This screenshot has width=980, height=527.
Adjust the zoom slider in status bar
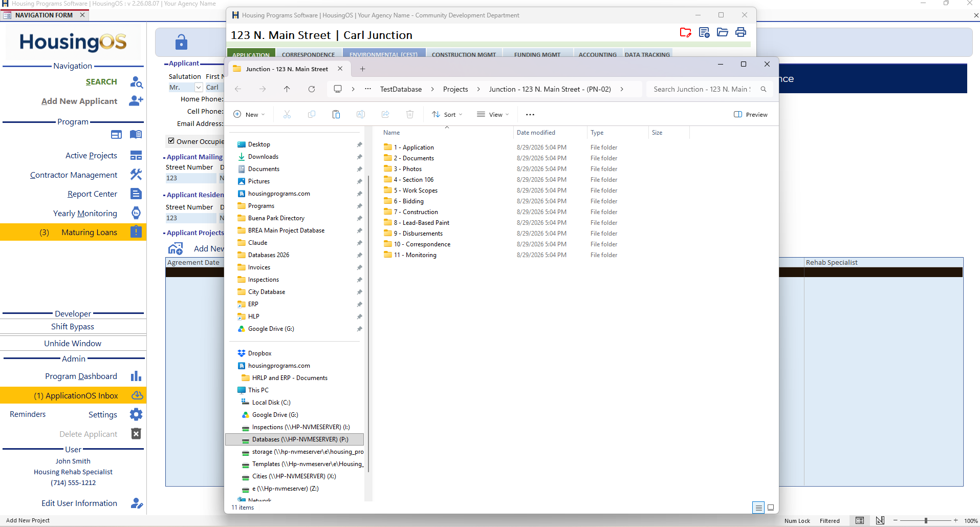tap(926, 521)
